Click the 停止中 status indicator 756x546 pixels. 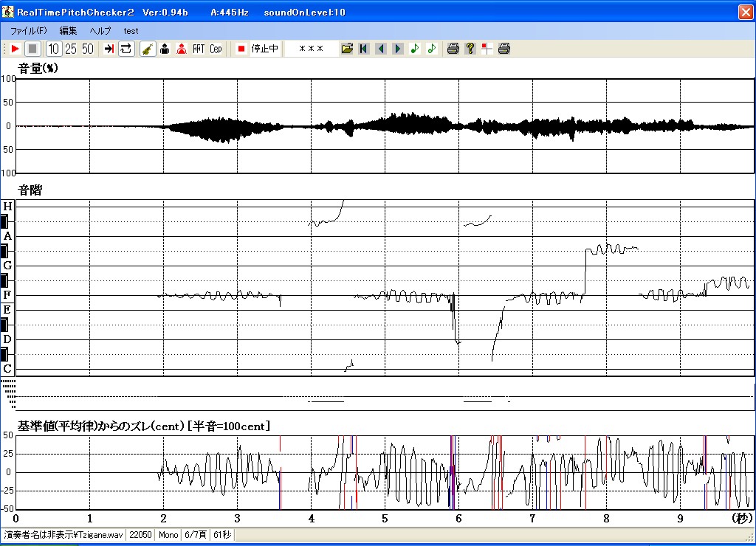(x=265, y=49)
